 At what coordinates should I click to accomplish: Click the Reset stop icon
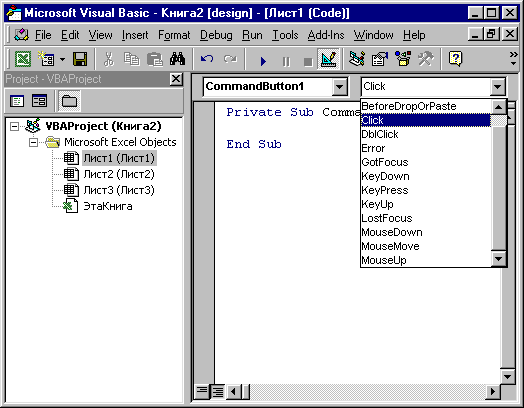[x=308, y=61]
